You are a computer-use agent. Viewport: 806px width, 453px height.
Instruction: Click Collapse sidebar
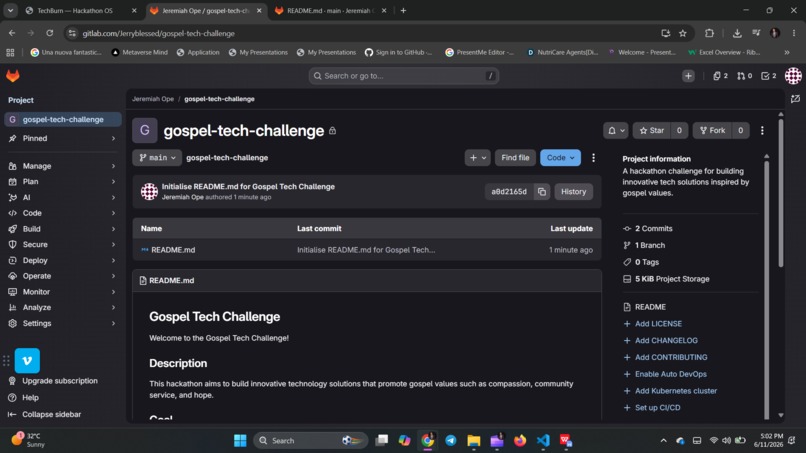(x=51, y=414)
